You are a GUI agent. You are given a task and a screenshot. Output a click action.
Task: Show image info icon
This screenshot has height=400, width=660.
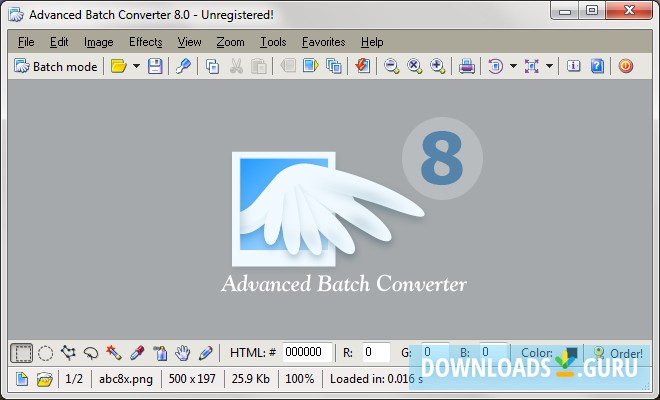(x=573, y=66)
